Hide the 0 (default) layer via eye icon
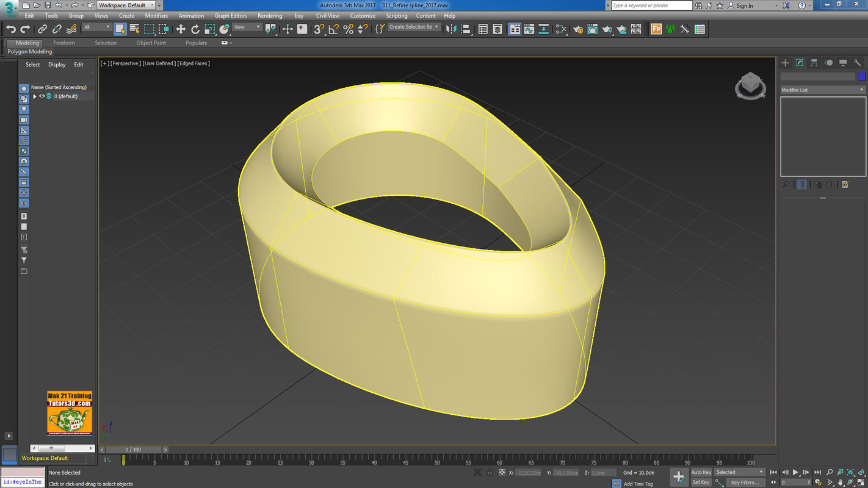The width and height of the screenshot is (868, 488). [x=42, y=96]
